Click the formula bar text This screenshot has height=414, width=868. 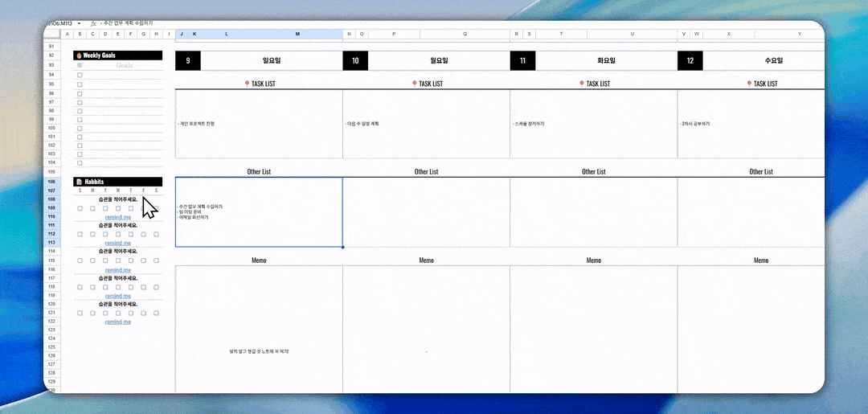(127, 23)
